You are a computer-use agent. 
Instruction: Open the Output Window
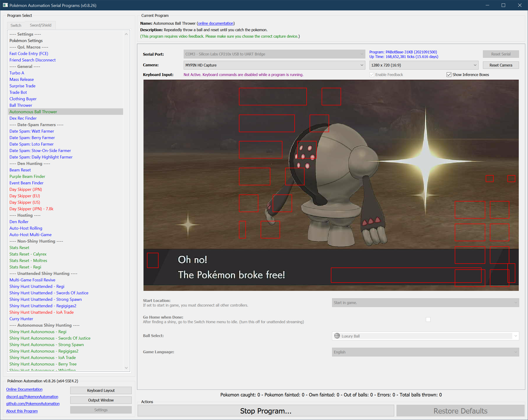(101, 400)
